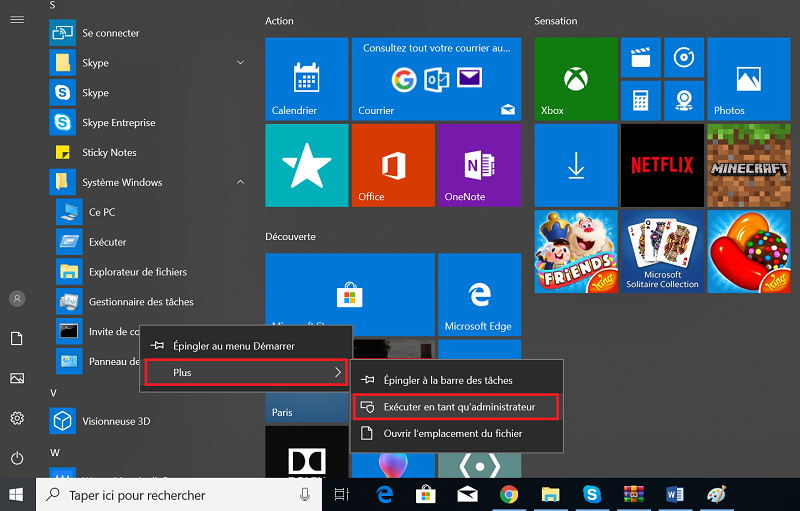Open Skype from the taskbar
The width and height of the screenshot is (800, 511).
point(592,495)
